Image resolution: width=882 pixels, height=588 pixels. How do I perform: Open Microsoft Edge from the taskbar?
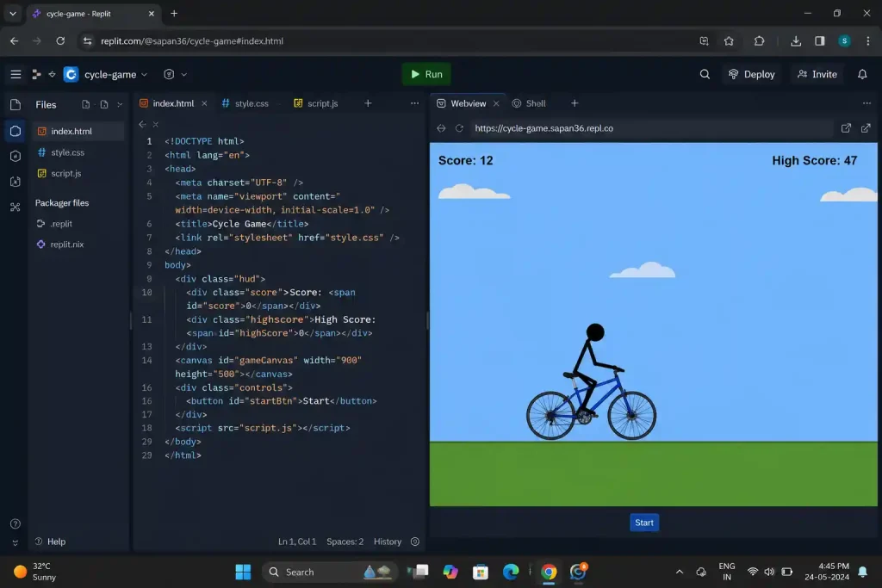pos(510,572)
